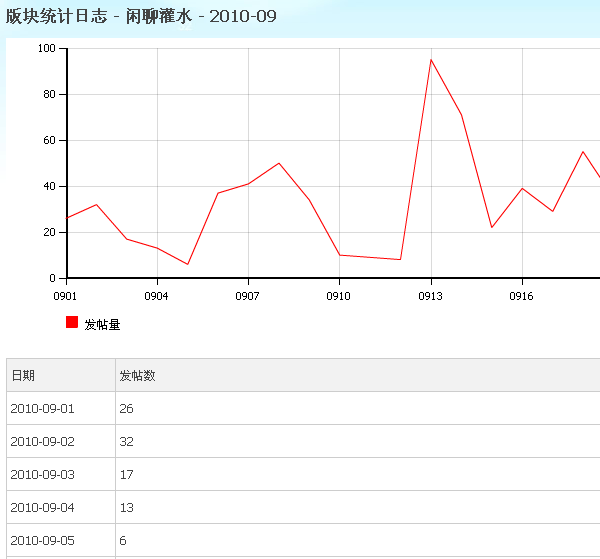
Task: Click the post count cell showing 26
Action: click(126, 408)
